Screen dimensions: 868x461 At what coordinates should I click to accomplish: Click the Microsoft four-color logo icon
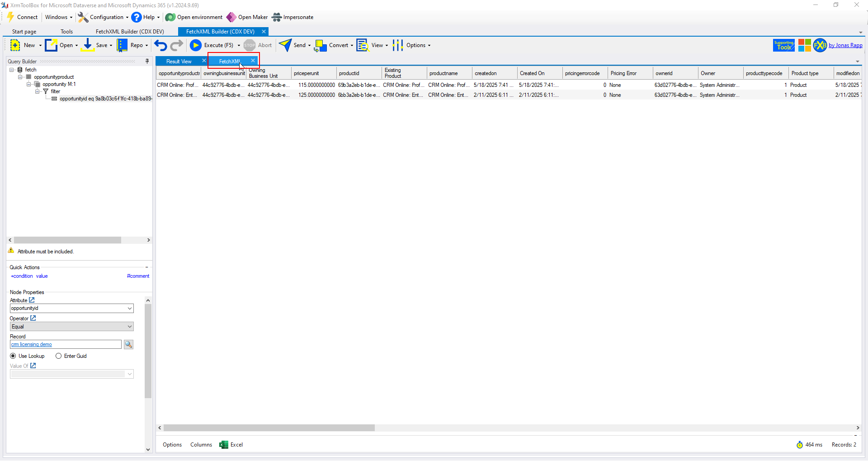tap(805, 45)
